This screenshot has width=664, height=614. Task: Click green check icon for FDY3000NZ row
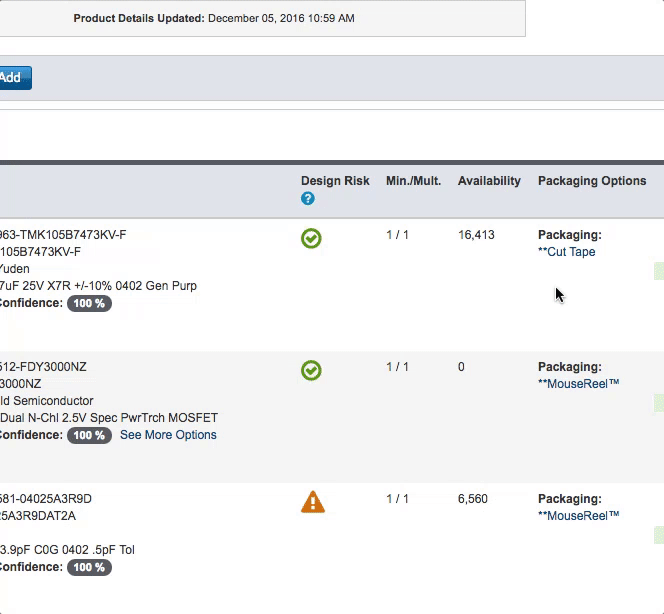311,371
